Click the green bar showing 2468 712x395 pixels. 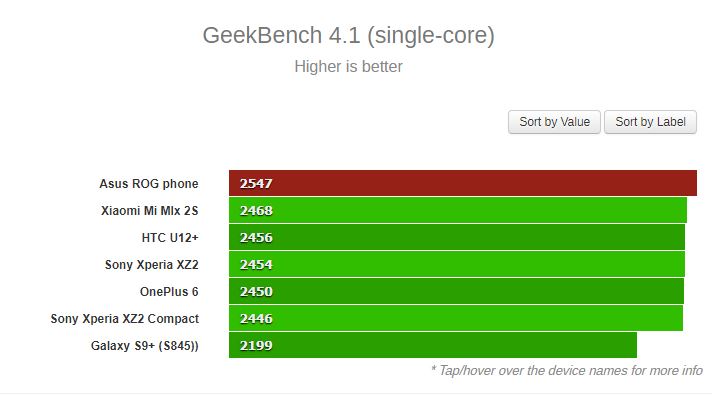pyautogui.click(x=458, y=210)
